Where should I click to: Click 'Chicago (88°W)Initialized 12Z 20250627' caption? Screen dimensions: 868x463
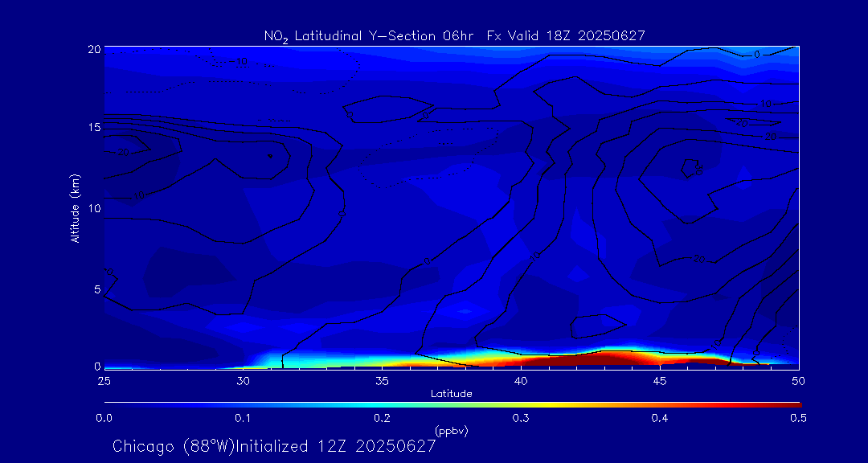coord(275,446)
